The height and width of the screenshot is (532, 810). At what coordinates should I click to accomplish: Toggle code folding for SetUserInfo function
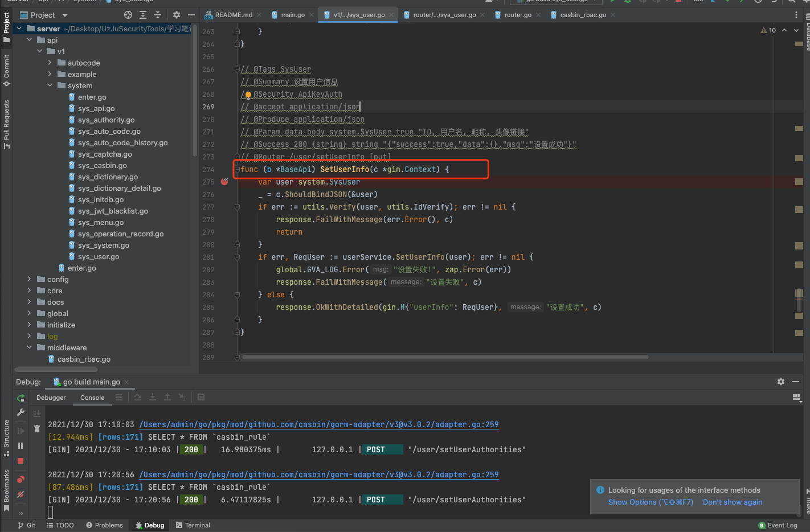point(237,170)
